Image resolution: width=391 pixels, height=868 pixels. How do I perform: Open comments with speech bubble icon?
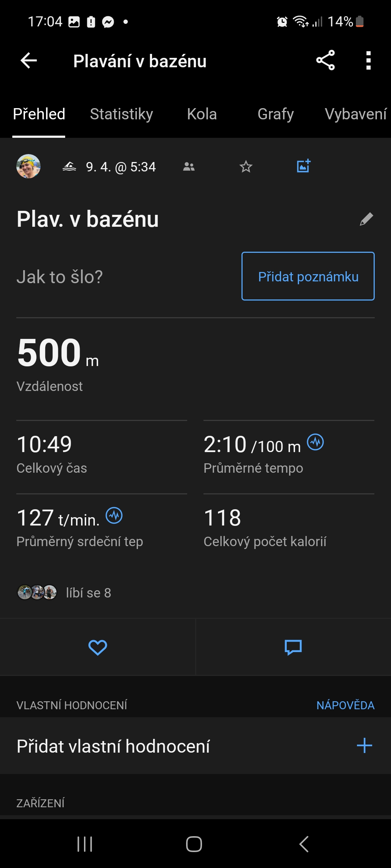(x=293, y=647)
